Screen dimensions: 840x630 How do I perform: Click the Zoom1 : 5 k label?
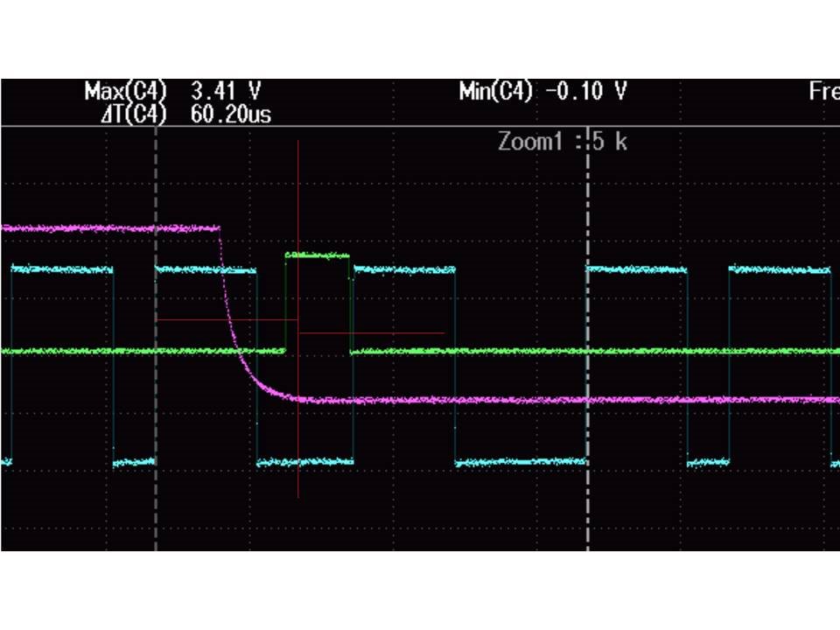563,142
